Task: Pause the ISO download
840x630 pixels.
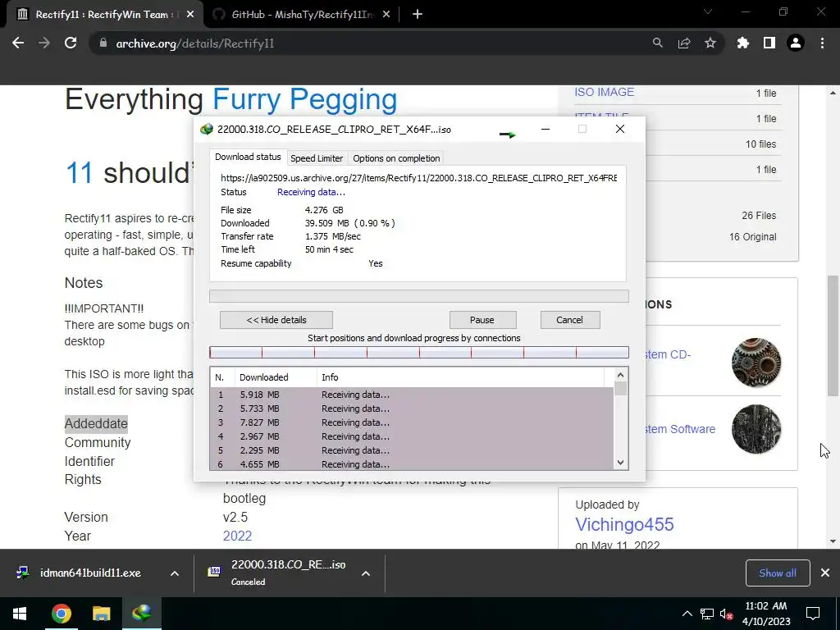Action: coord(482,320)
